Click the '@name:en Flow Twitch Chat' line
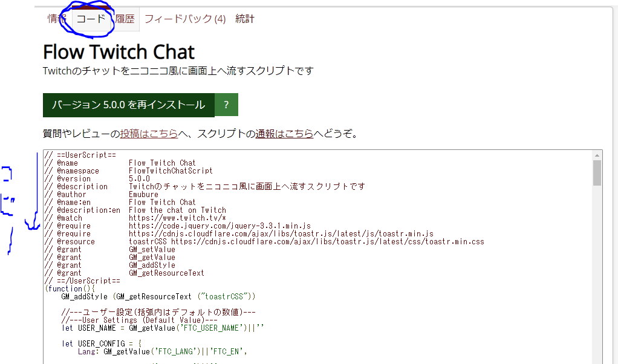Viewport: 618px width, 364px height. point(120,203)
